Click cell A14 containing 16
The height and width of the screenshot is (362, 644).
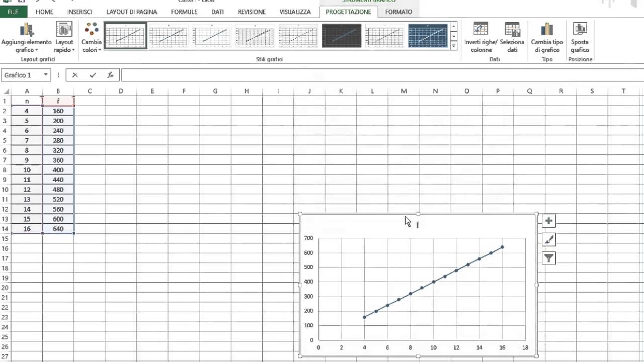click(x=27, y=229)
